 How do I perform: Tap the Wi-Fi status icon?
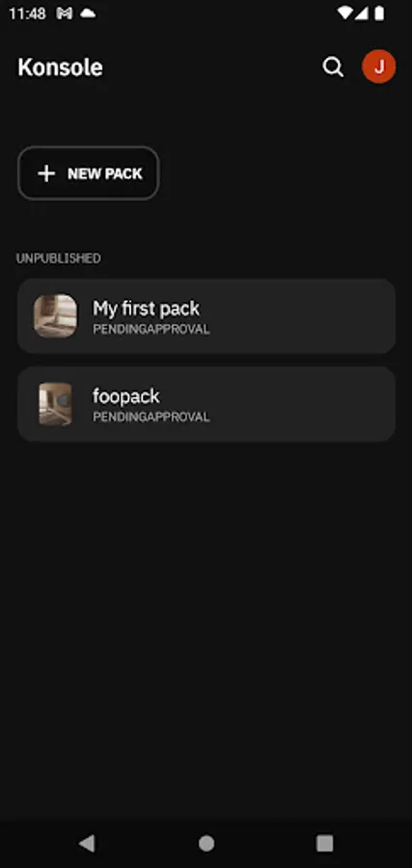[x=344, y=14]
